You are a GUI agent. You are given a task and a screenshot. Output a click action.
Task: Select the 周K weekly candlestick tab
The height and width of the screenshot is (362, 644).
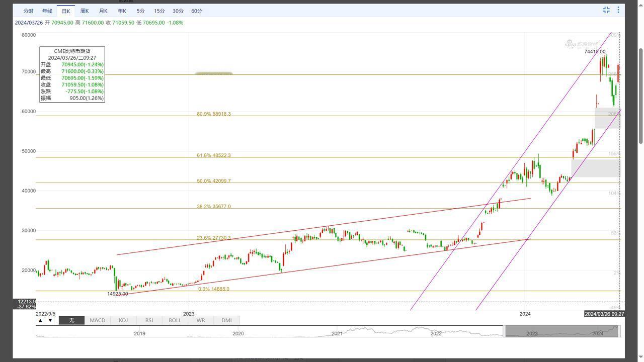tap(85, 11)
